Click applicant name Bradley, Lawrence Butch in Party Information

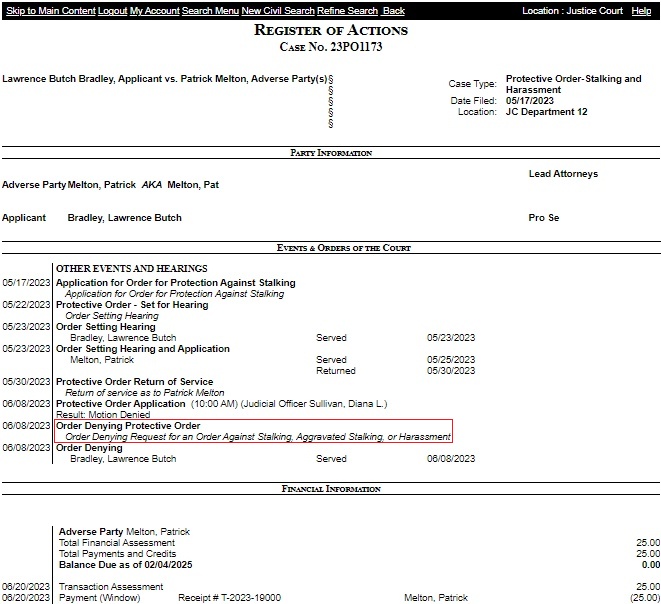[124, 218]
